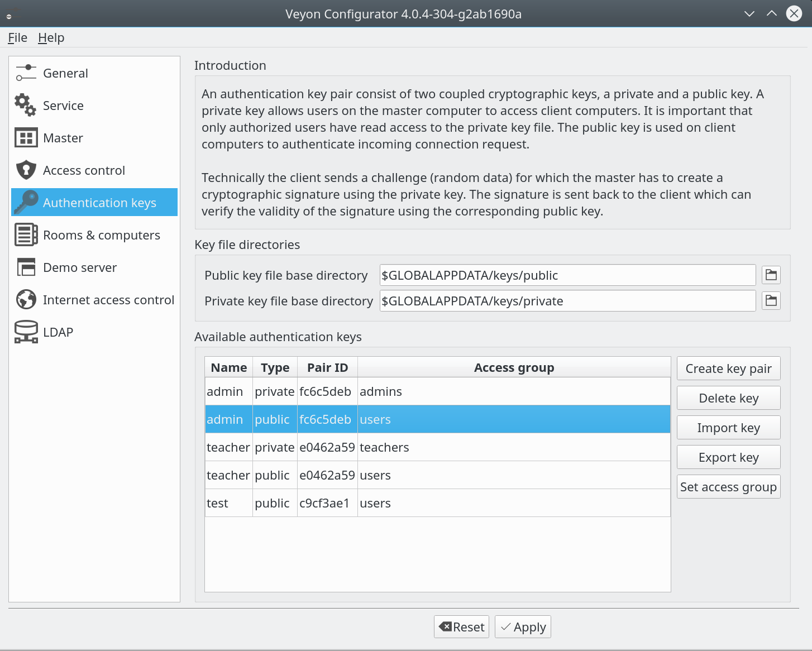This screenshot has height=651, width=812.
Task: Select the test public key row
Action: 437,503
